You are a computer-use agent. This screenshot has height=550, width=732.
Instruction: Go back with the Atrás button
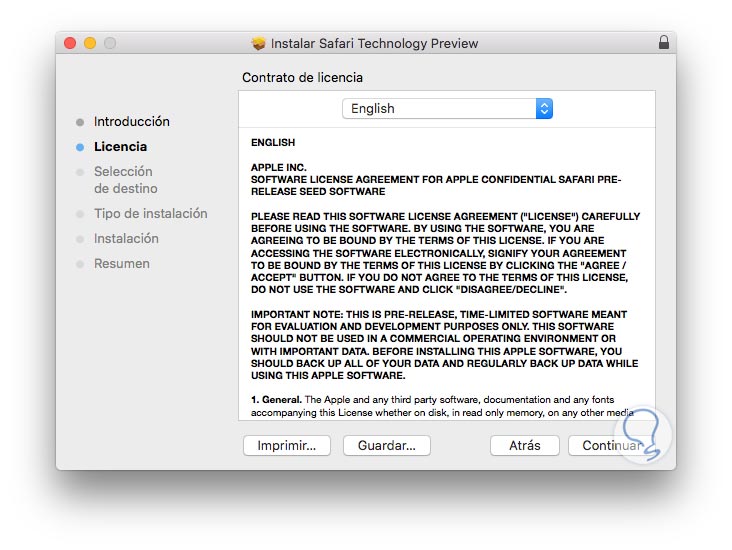pyautogui.click(x=525, y=445)
